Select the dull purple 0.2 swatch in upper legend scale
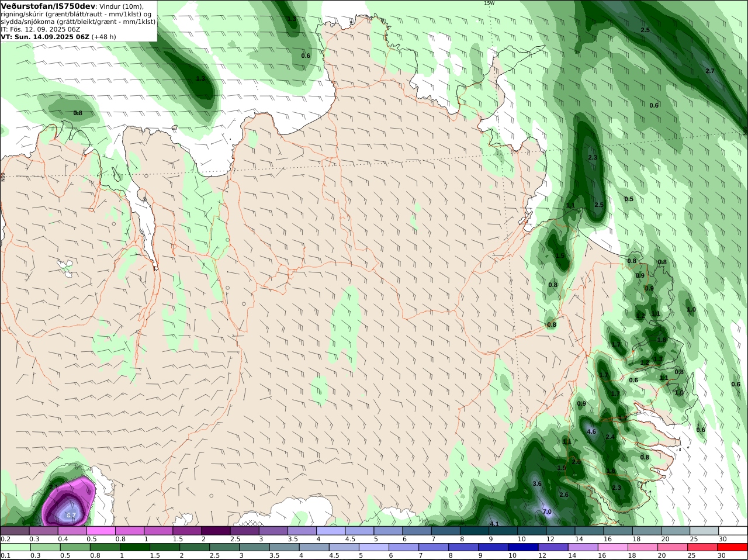The width and height of the screenshot is (748, 560). (15, 531)
